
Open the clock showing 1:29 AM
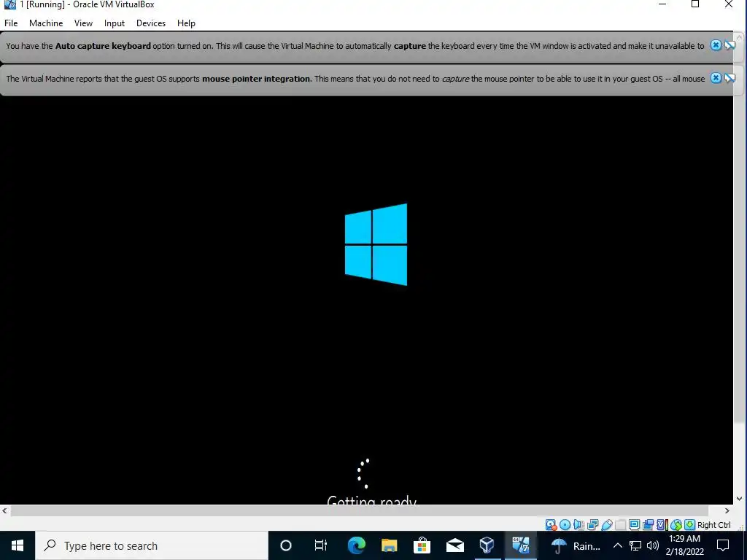point(684,545)
